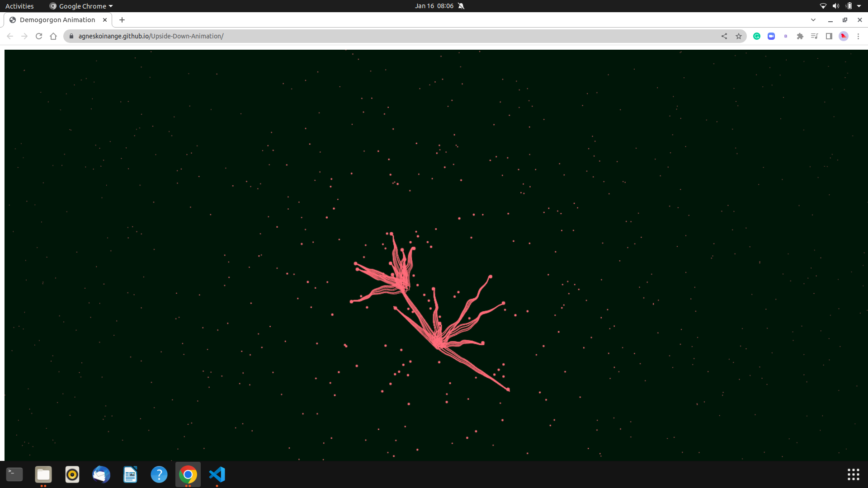868x488 pixels.
Task: Open the tab search chevron
Action: click(x=813, y=20)
